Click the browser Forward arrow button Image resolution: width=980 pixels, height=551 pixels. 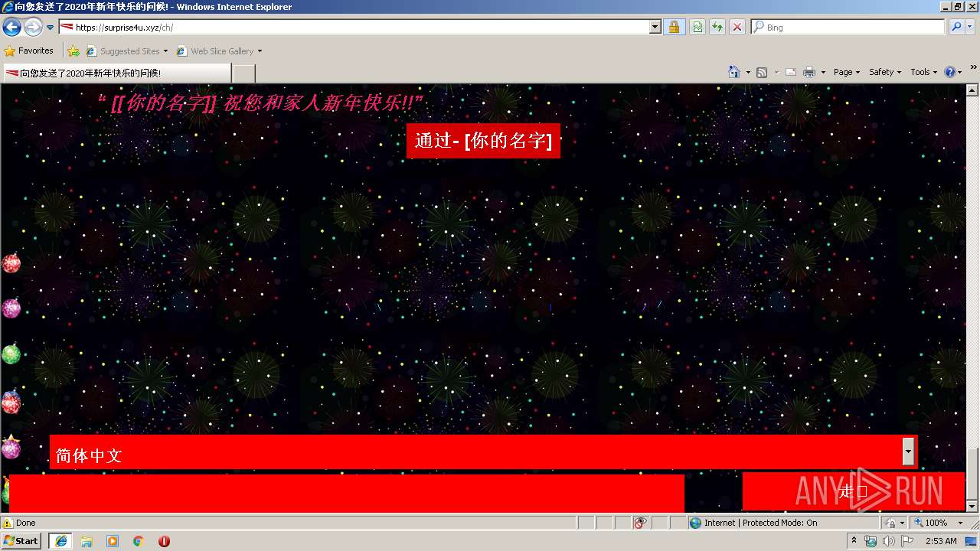point(33,28)
